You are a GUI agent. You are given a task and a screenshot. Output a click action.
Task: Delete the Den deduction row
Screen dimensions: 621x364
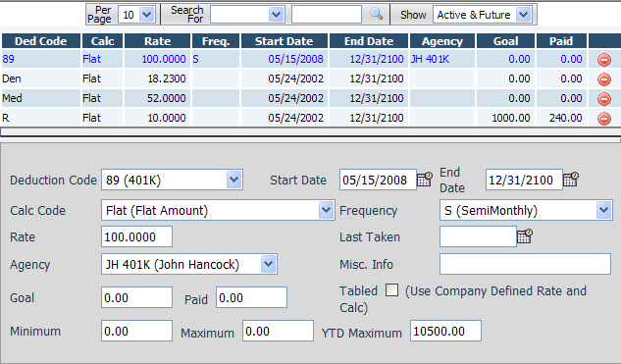pos(604,79)
